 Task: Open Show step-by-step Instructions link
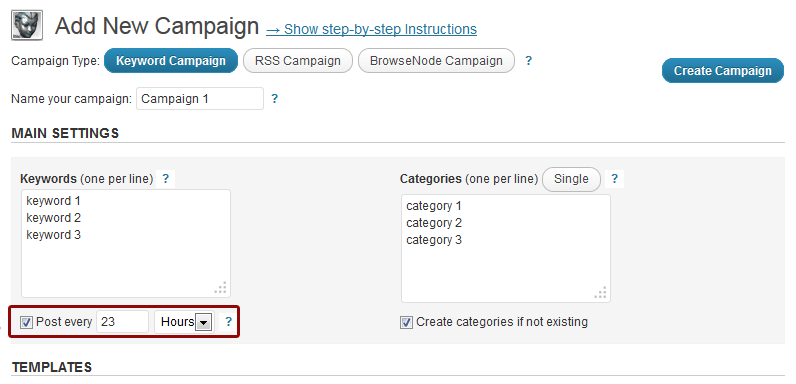pyautogui.click(x=372, y=29)
